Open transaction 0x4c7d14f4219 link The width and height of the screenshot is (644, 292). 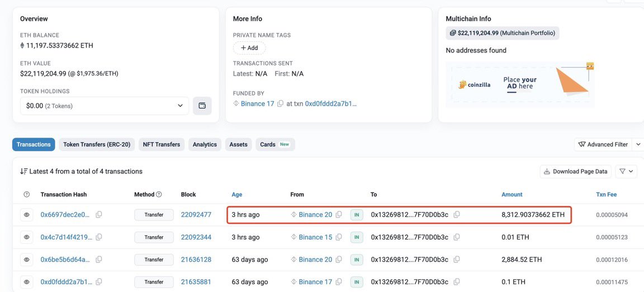point(66,237)
